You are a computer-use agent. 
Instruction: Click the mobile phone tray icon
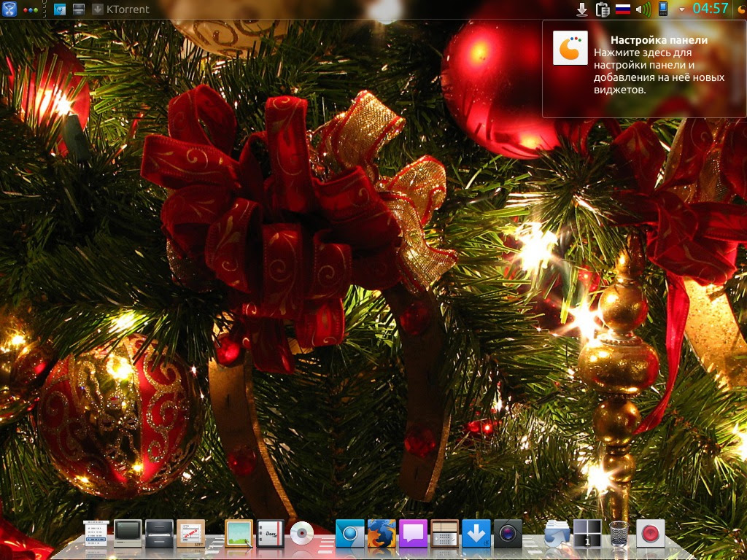662,9
